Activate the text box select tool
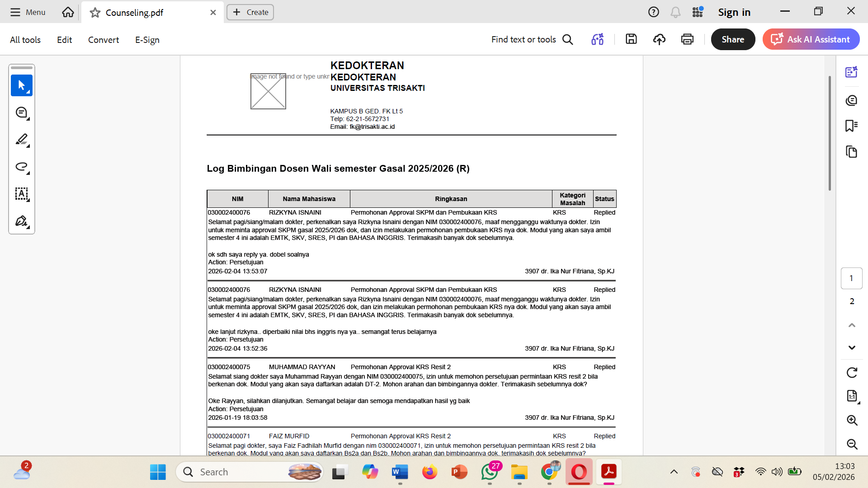 [x=21, y=194]
